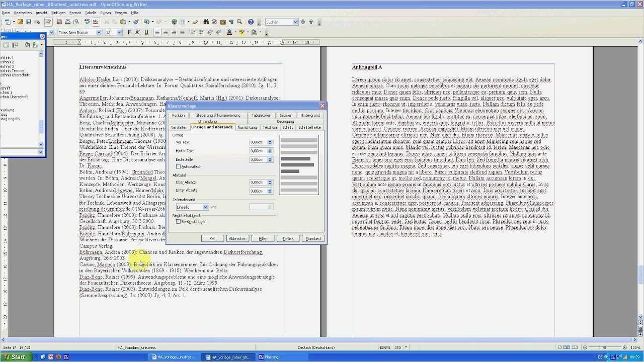Switch to the Ausrichtung tab

tap(247, 127)
